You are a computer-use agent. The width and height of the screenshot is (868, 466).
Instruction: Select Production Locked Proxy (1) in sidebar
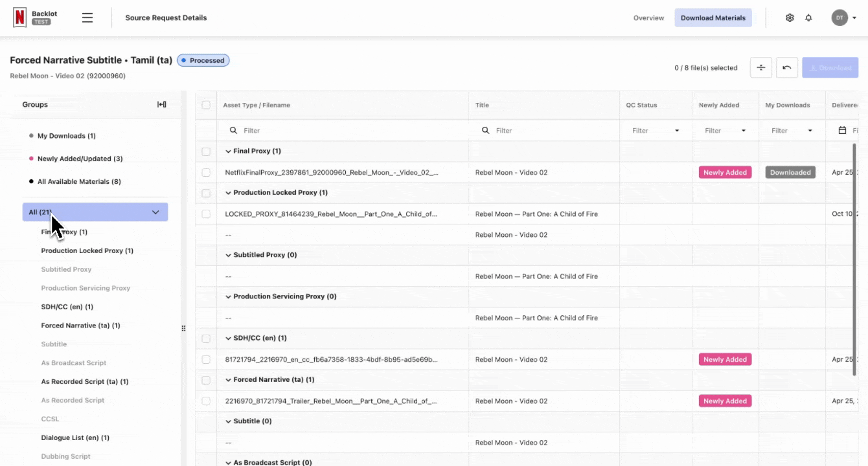point(87,250)
